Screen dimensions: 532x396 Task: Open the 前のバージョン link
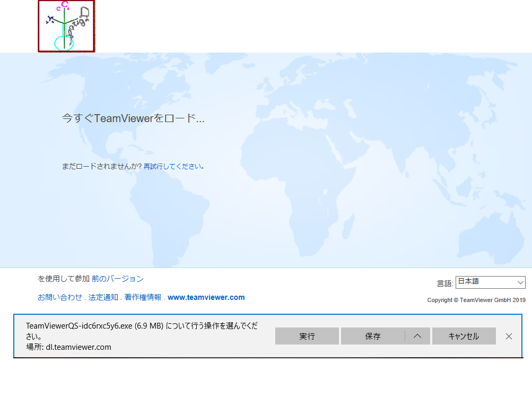pos(118,279)
